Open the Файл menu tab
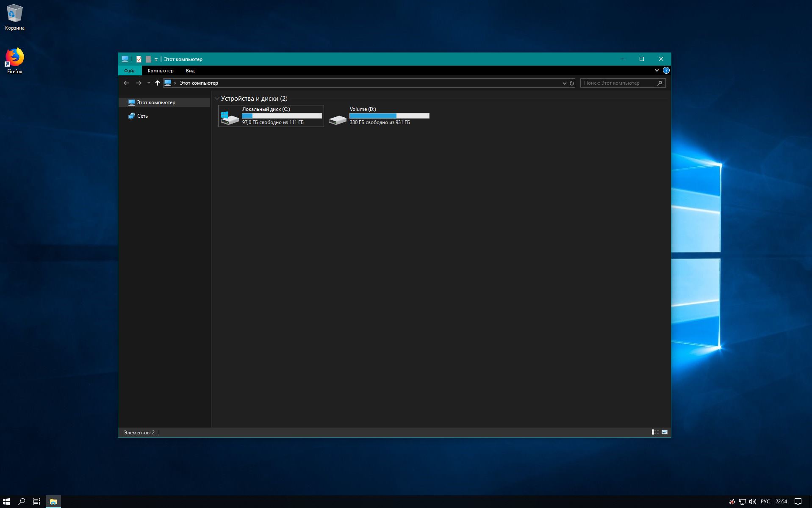 (x=130, y=71)
